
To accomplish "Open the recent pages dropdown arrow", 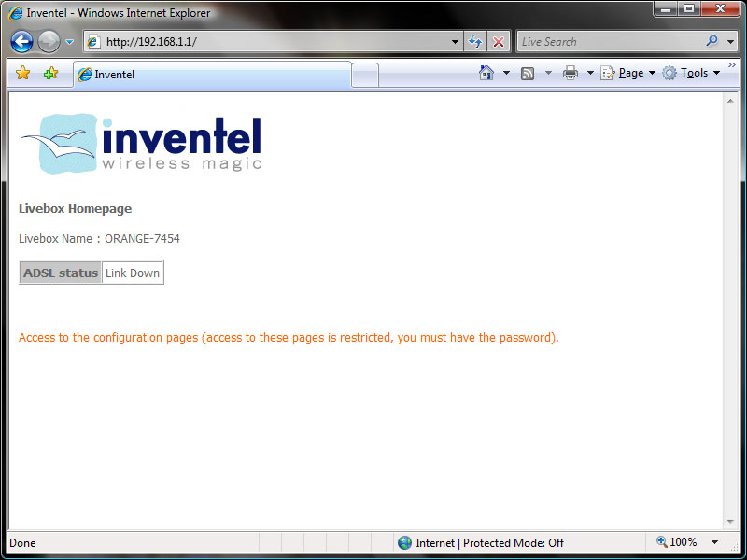I will (69, 42).
